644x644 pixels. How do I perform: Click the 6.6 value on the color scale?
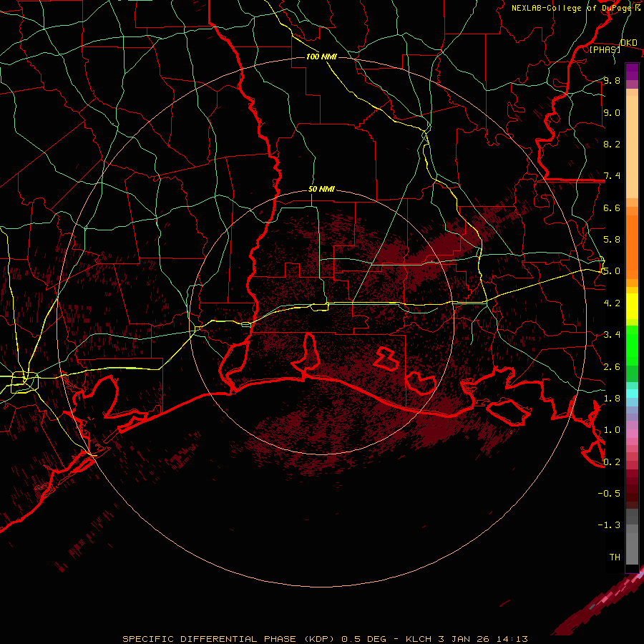pyautogui.click(x=612, y=208)
